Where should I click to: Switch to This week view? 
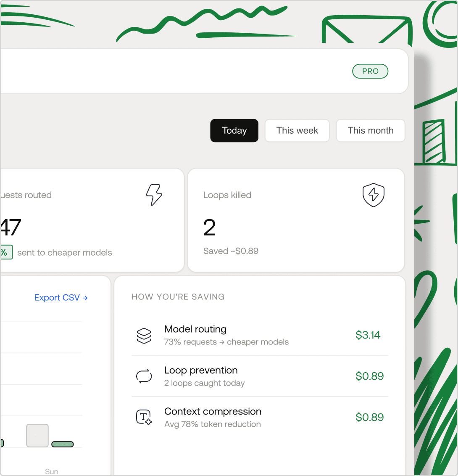coord(297,131)
